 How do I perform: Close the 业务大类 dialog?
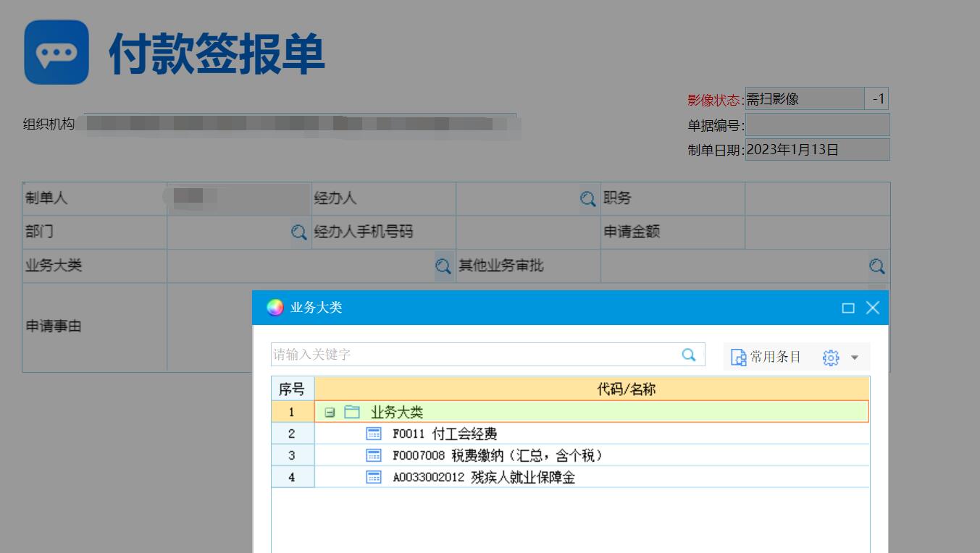click(x=873, y=308)
